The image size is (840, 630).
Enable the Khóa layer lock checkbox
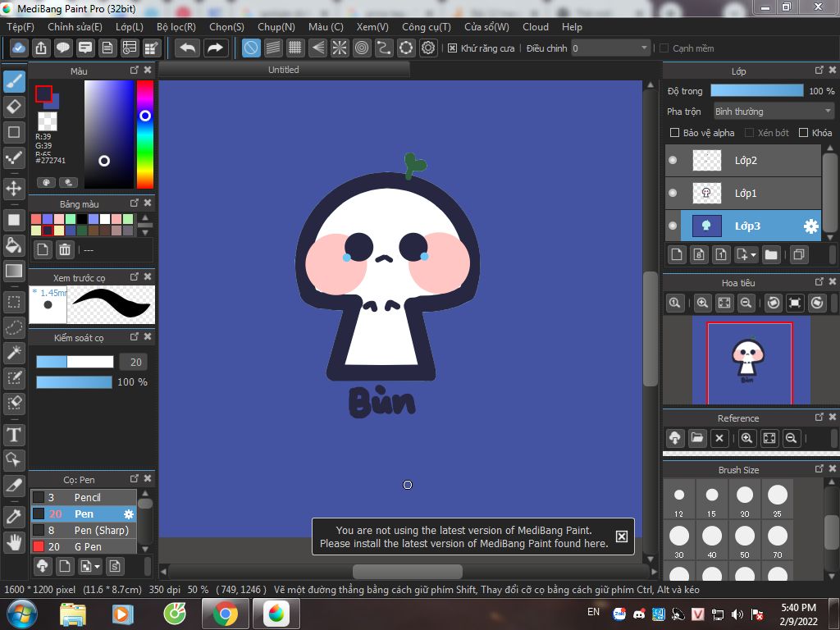pos(803,133)
